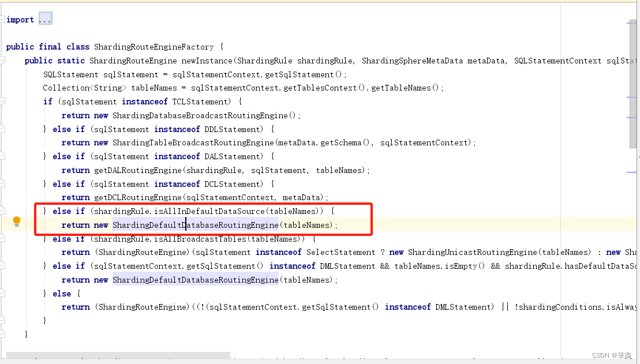Click the instanceof keyword on the DDLStatement line
Viewport: 640px width, 364px height.
pyautogui.click(x=177, y=129)
